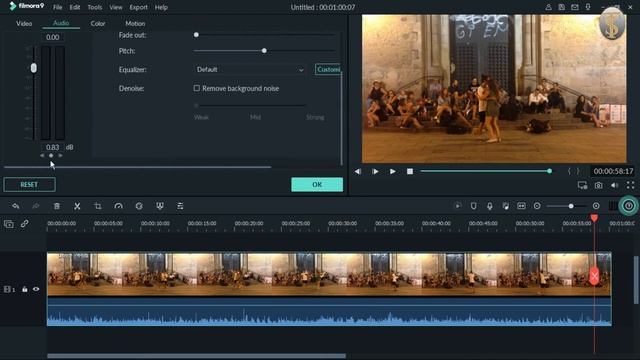The height and width of the screenshot is (360, 640).
Task: Toggle fullscreen preview icon
Action: pos(630,185)
